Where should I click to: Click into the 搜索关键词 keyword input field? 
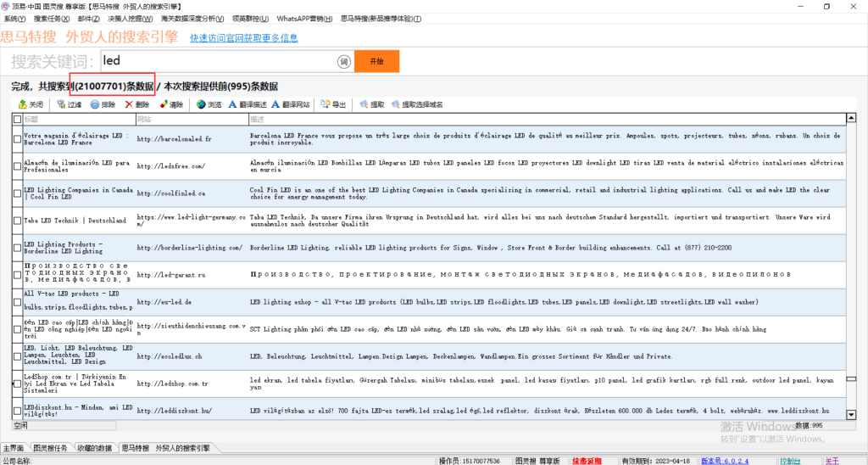click(x=216, y=61)
